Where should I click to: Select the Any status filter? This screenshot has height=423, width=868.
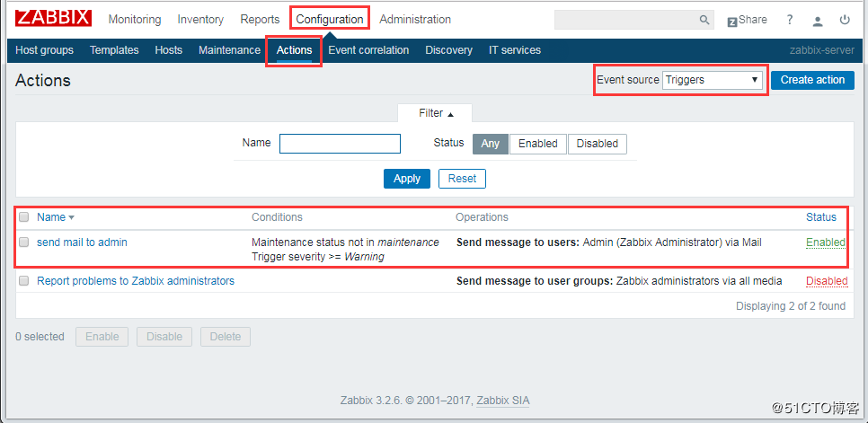tap(490, 144)
